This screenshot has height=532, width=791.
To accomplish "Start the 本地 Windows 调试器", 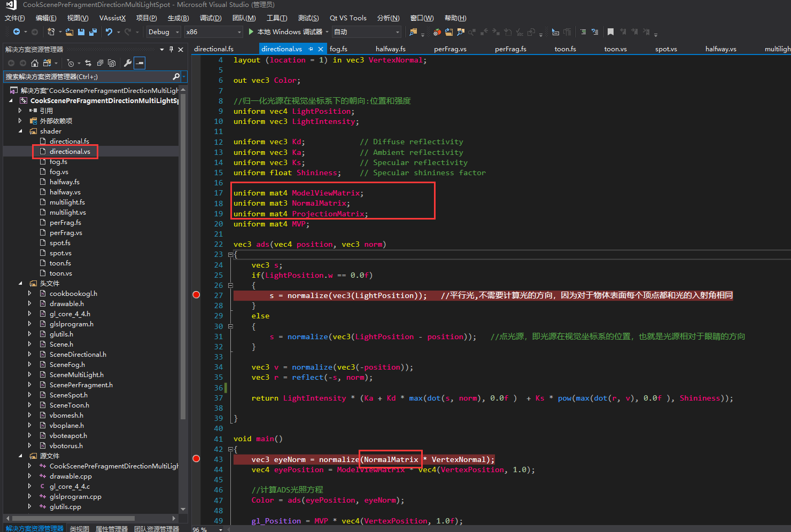I will point(289,32).
